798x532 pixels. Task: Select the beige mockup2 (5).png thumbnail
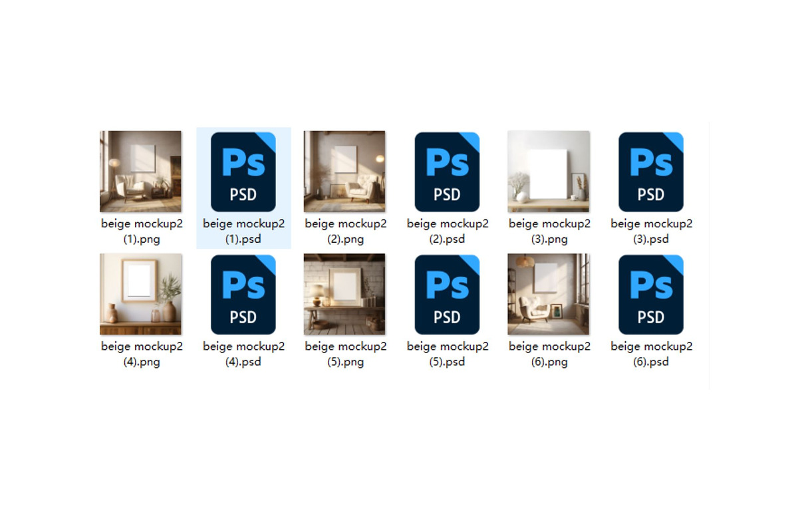tap(345, 295)
